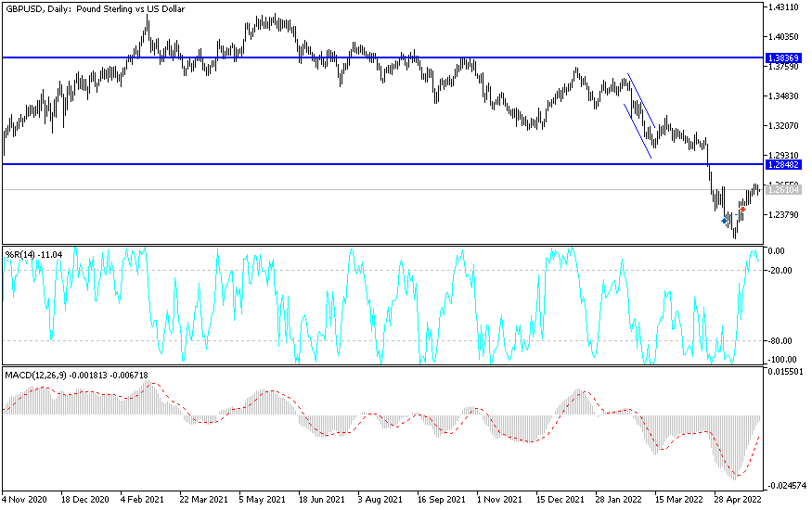Image resolution: width=812 pixels, height=510 pixels.
Task: Click MACD scale value 0.015501
Action: click(x=786, y=372)
